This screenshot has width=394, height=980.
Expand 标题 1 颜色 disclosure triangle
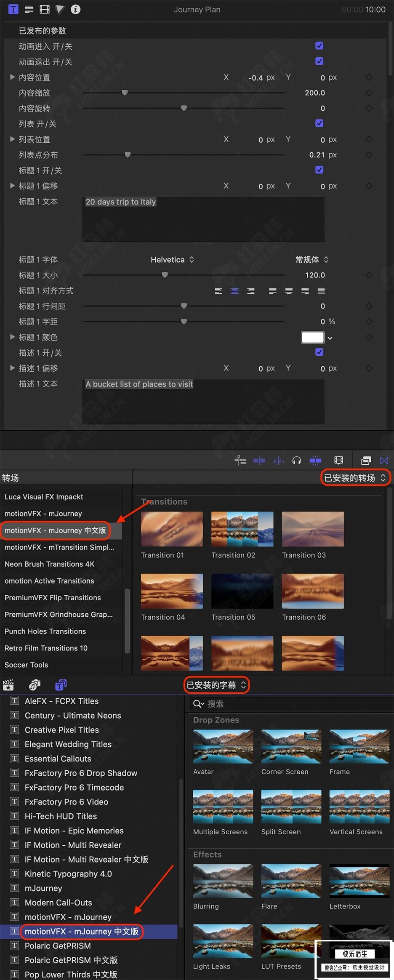(13, 337)
